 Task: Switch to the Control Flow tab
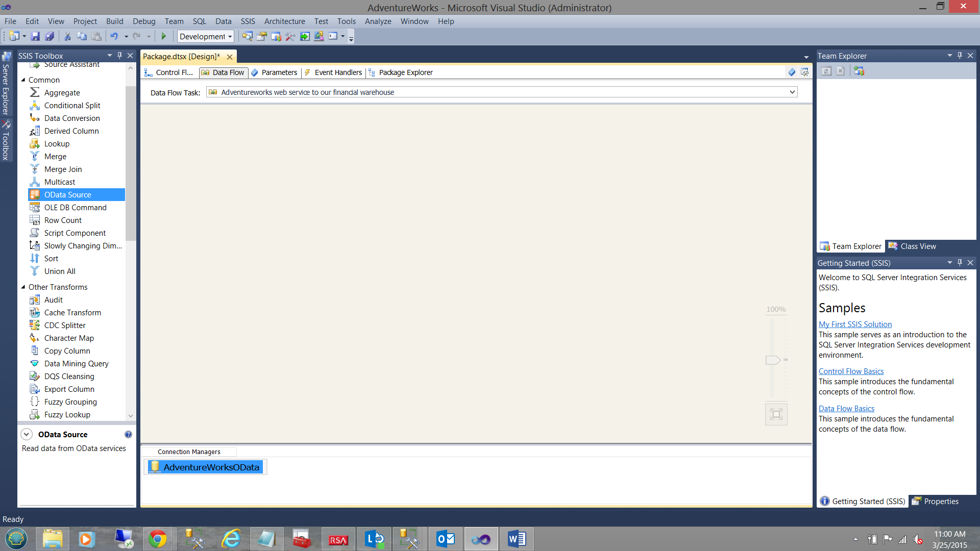[169, 72]
